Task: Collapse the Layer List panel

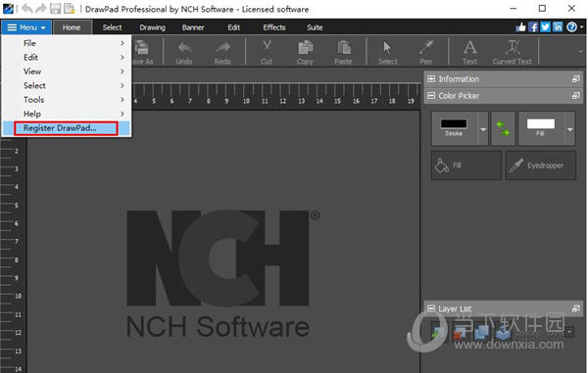Action: pyautogui.click(x=431, y=308)
